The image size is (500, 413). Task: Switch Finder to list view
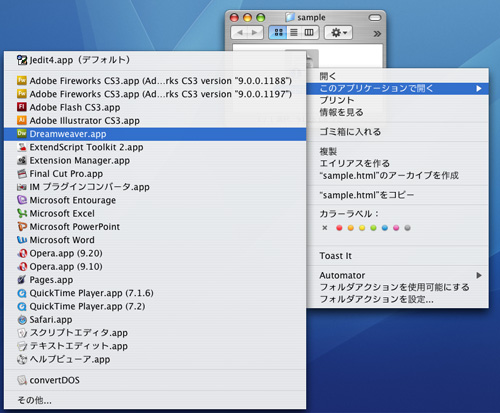click(x=294, y=32)
